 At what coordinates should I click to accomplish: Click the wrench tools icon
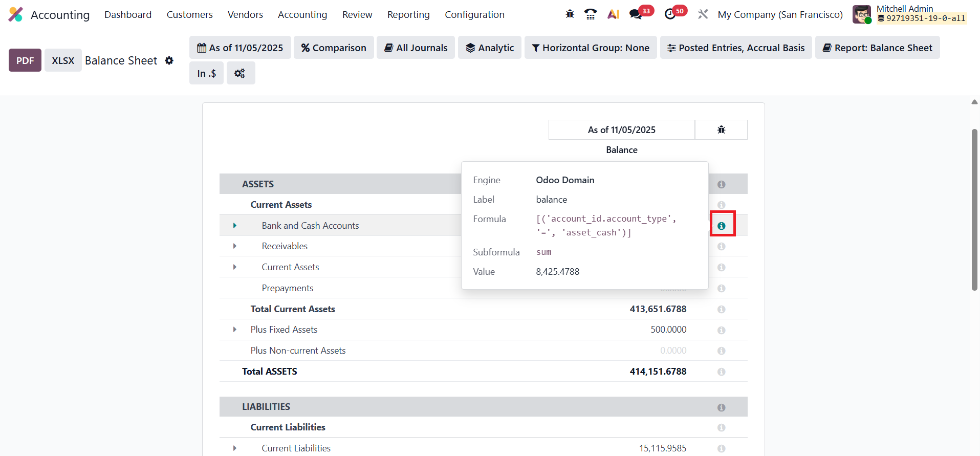tap(703, 14)
